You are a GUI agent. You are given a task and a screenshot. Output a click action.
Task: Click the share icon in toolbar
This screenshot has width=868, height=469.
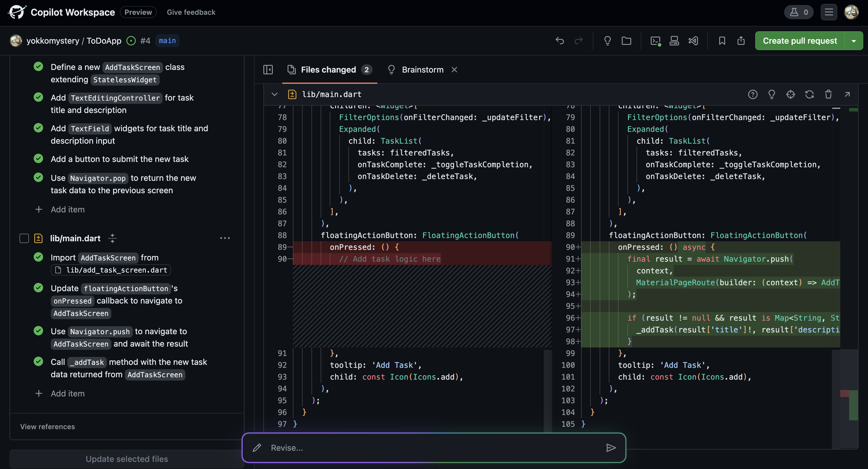[741, 41]
